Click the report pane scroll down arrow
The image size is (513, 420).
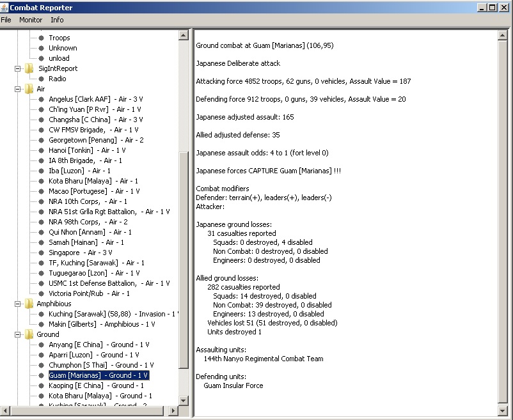[x=502, y=410]
